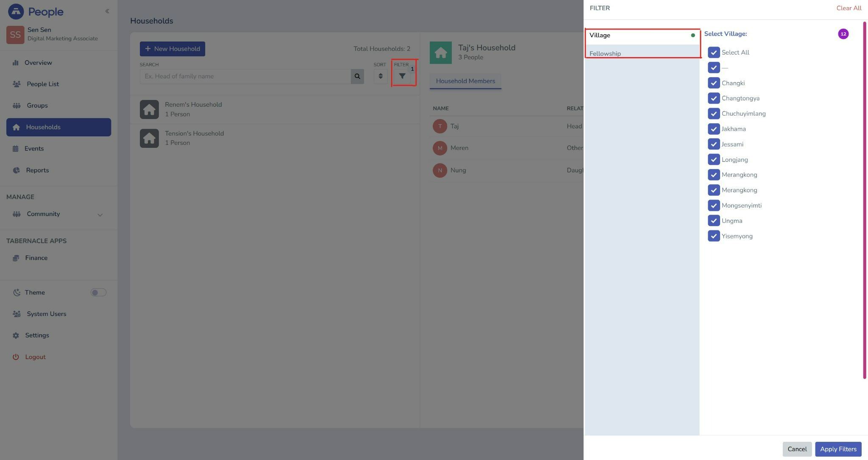The image size is (868, 460).
Task: Expand the Community menu chevron
Action: (x=100, y=215)
